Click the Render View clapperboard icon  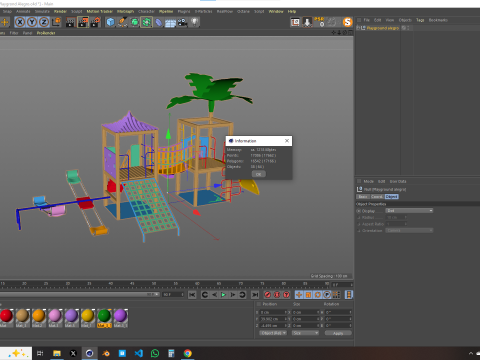click(x=71, y=22)
